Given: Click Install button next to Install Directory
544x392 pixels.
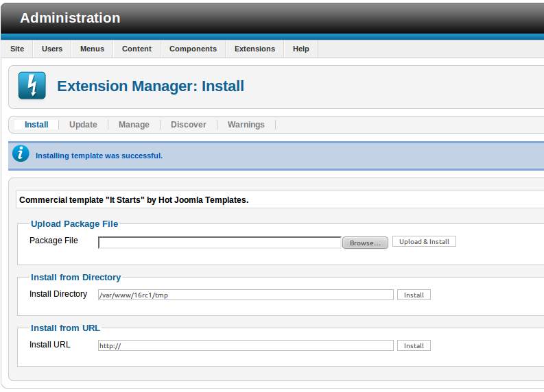Looking at the screenshot, I should [414, 295].
